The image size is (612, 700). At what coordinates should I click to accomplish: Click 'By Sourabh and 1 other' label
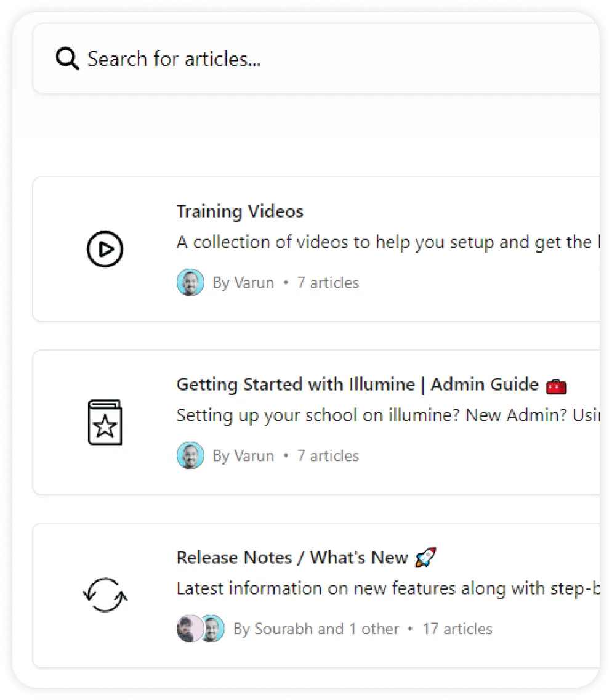(x=316, y=629)
